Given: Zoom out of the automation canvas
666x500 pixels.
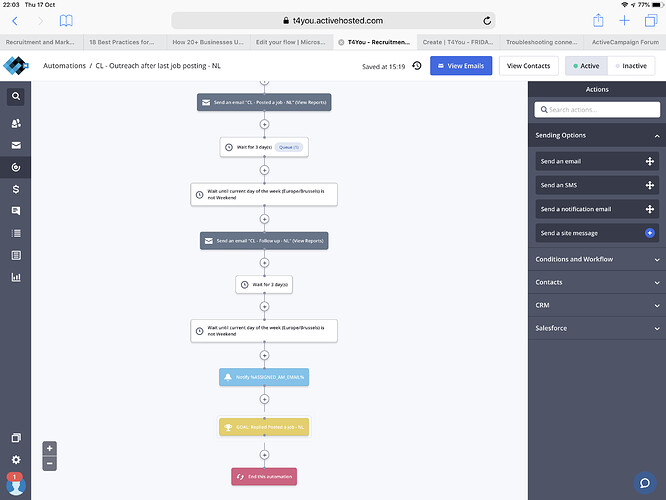Looking at the screenshot, I should (50, 463).
